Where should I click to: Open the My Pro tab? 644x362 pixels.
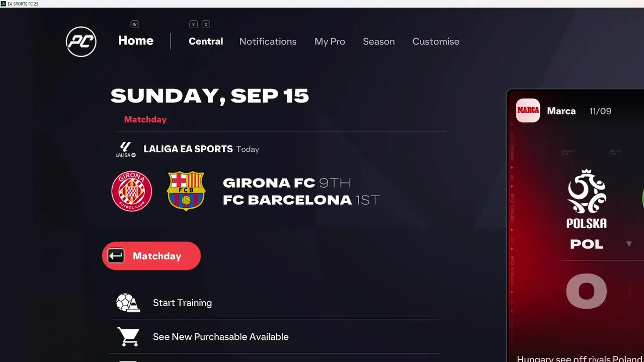tap(330, 42)
